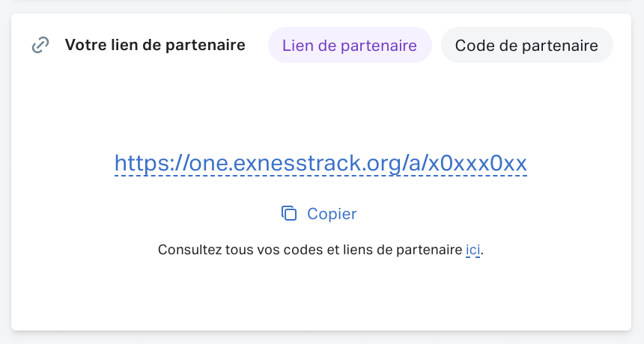Switch to the Code de partenaire tab

pos(527,45)
